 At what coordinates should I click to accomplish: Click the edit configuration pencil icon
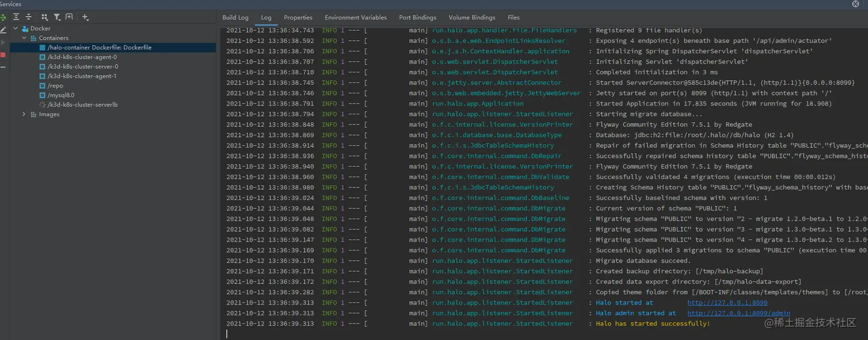pyautogui.click(x=3, y=30)
